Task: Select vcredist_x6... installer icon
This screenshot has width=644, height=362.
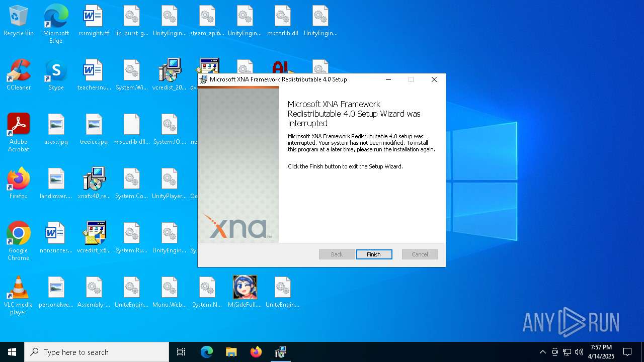Action: click(94, 238)
